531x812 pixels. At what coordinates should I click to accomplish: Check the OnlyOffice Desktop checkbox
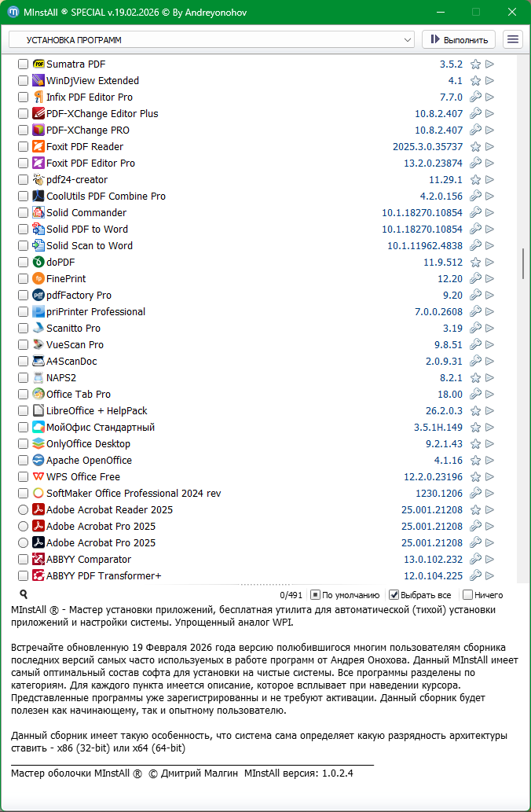(24, 444)
